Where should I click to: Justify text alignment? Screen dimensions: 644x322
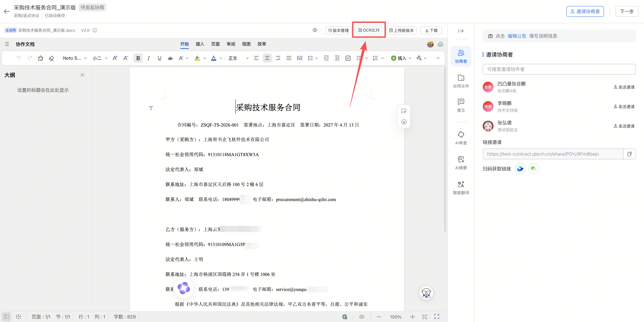click(x=289, y=58)
